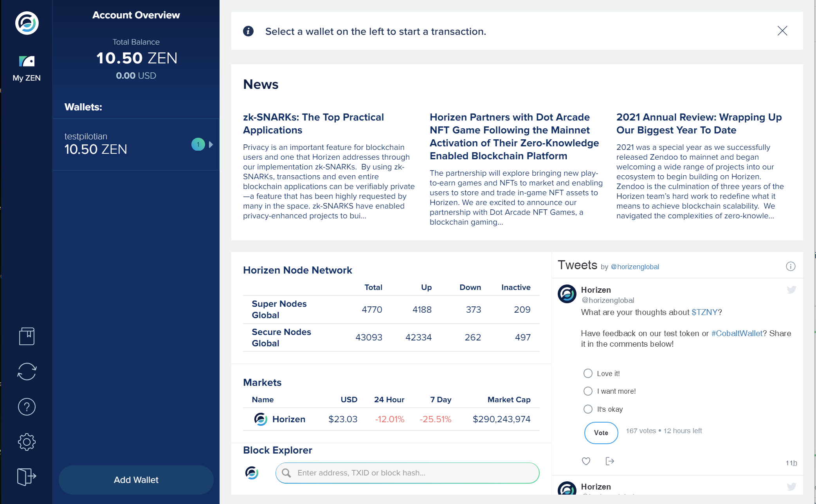This screenshot has height=504, width=816.
Task: Open the Horizen logo home icon
Action: click(26, 23)
